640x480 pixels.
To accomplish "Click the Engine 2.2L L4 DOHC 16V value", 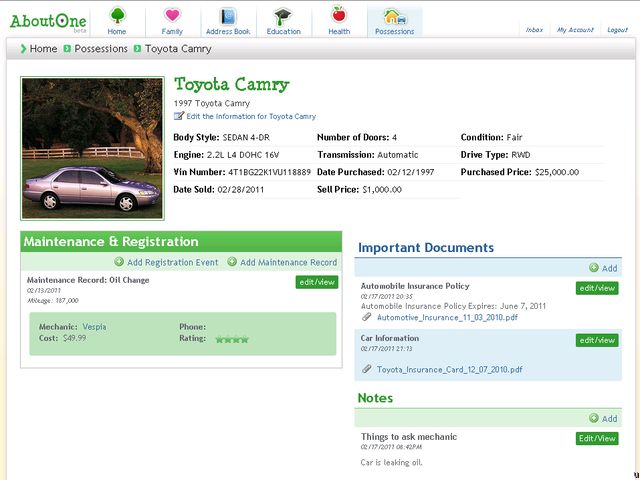I will 243,155.
